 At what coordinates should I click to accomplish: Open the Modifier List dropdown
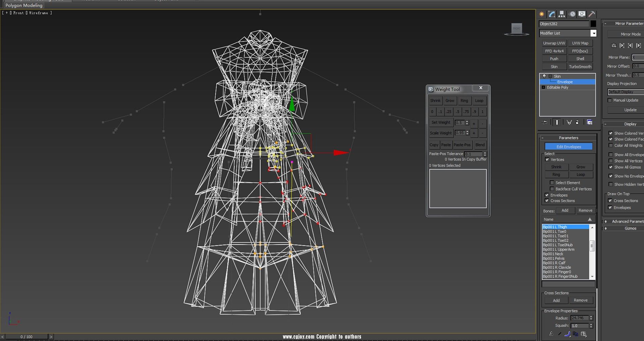click(593, 33)
